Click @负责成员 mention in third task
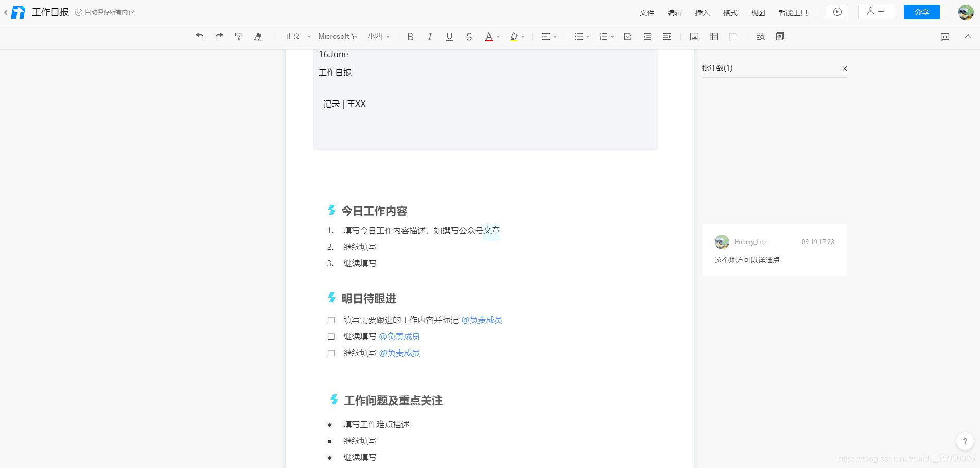 (399, 353)
